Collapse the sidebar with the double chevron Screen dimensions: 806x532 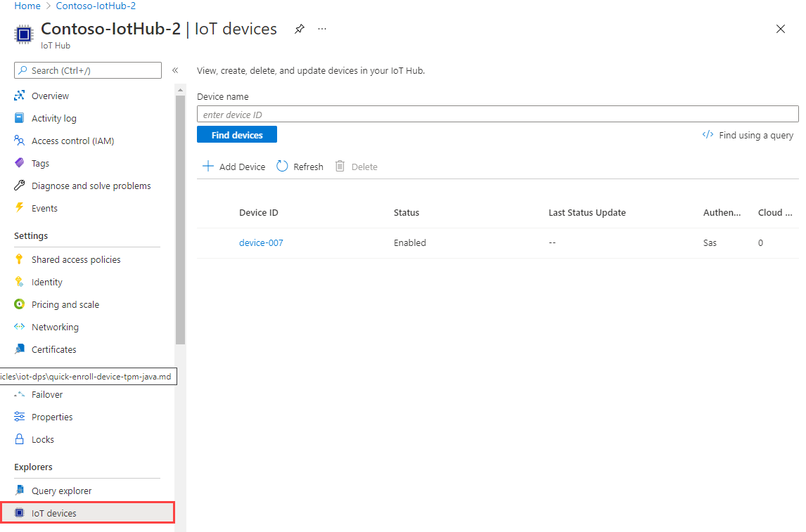pyautogui.click(x=175, y=70)
